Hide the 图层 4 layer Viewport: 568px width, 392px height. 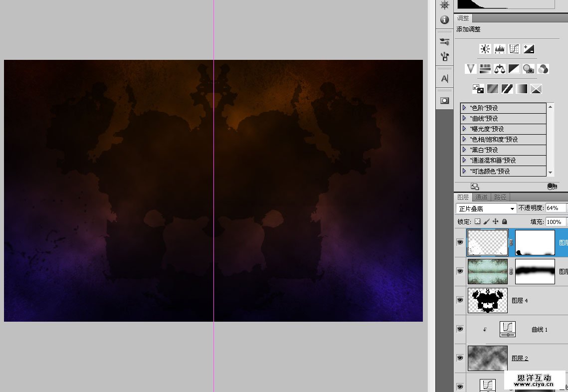pyautogui.click(x=460, y=300)
